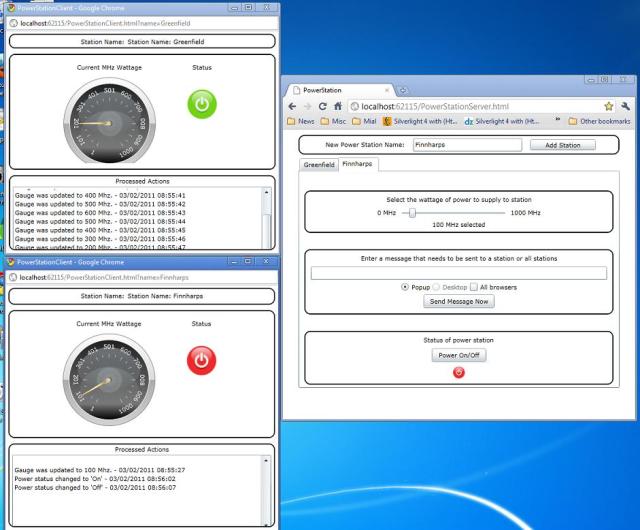This screenshot has width=640, height=530.
Task: Reload the PowerStationServer page
Action: coord(322,107)
